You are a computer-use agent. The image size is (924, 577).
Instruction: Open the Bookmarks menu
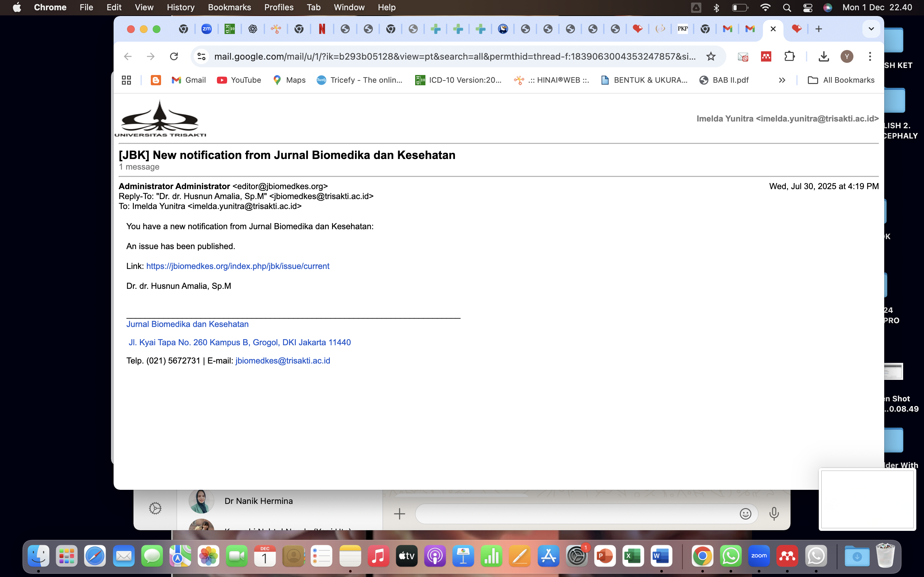pyautogui.click(x=229, y=8)
